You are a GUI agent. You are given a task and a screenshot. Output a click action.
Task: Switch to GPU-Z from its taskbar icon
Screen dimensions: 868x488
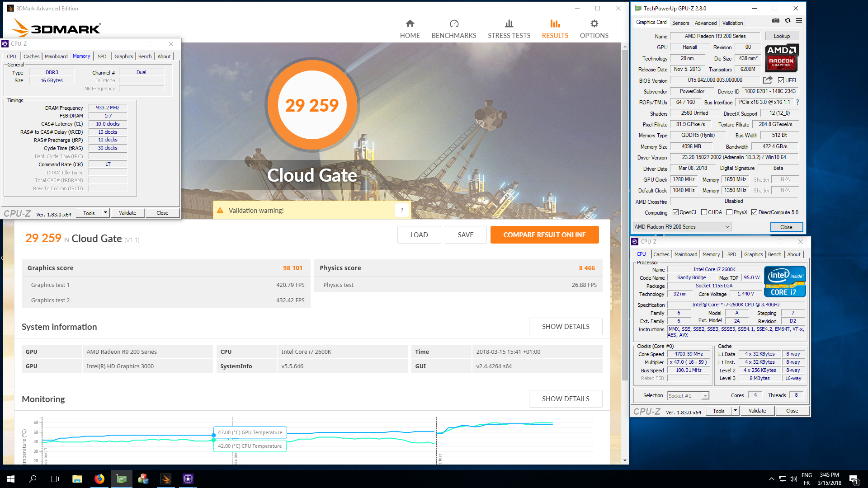(x=122, y=479)
